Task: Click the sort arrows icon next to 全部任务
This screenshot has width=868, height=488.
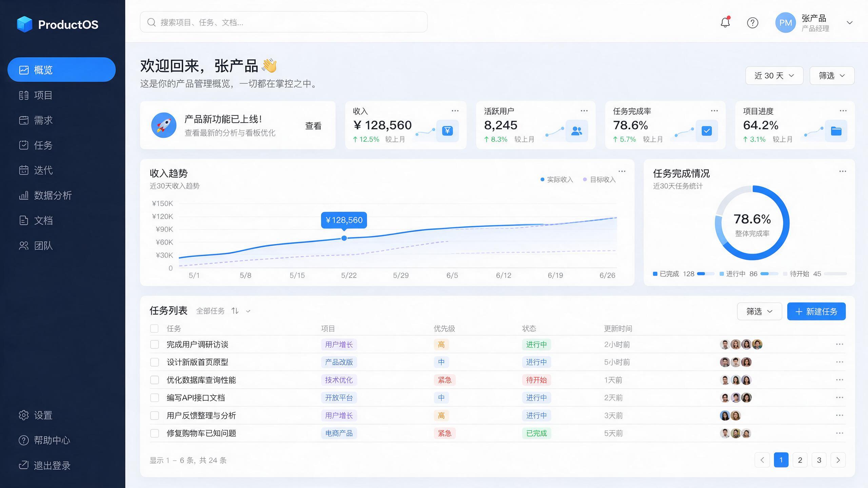Action: 235,311
